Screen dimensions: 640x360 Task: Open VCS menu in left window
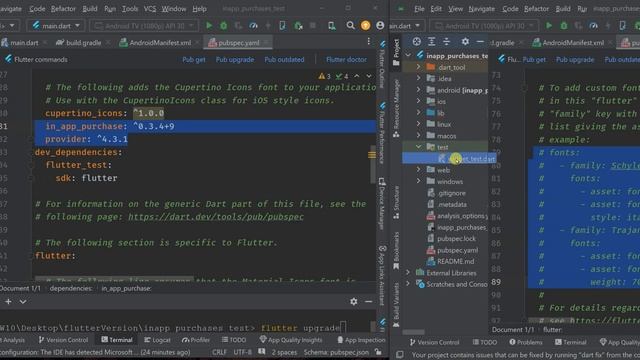tap(150, 9)
